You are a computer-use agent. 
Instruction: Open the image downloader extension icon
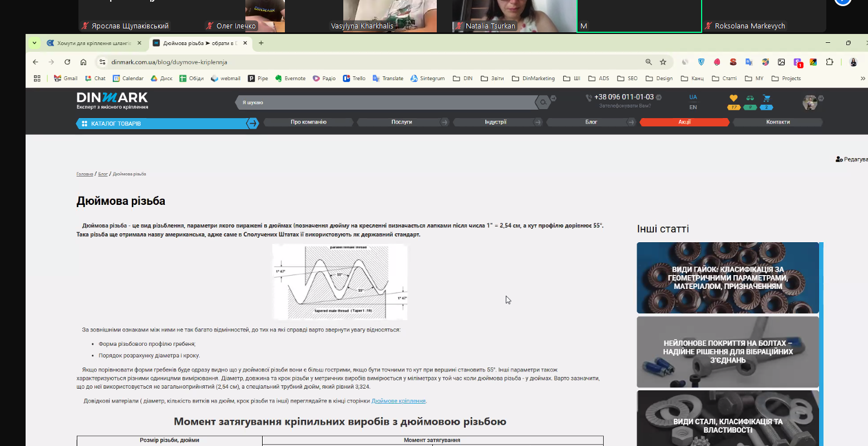click(x=781, y=62)
